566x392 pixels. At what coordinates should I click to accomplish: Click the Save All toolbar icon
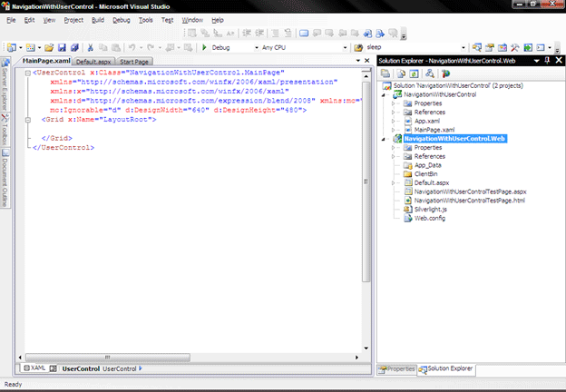(x=74, y=47)
